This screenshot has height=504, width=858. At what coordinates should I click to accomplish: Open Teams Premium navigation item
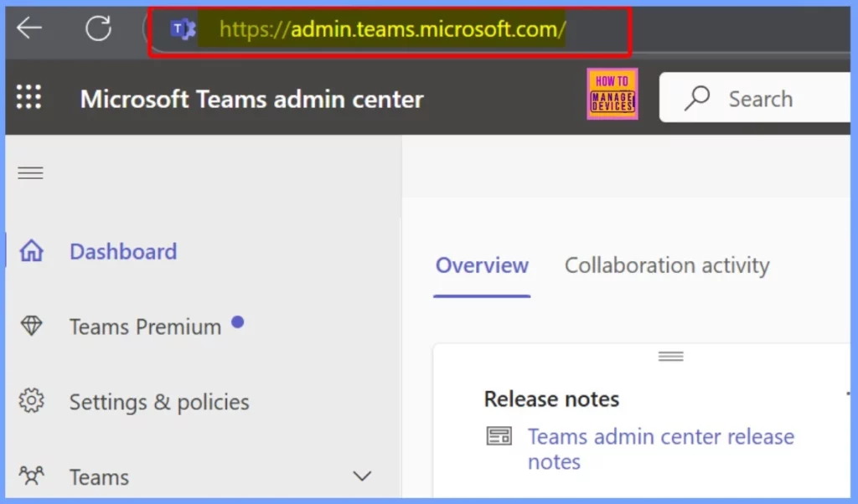point(145,327)
